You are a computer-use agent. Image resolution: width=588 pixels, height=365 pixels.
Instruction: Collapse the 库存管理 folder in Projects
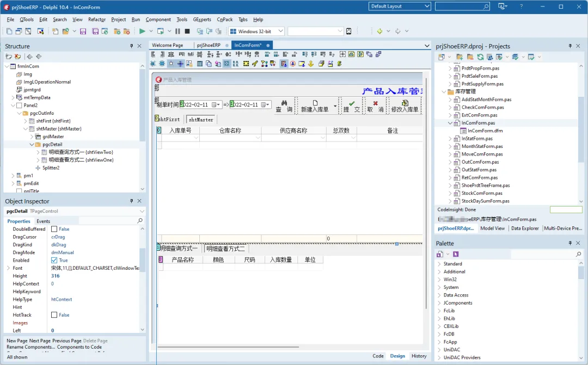point(444,91)
